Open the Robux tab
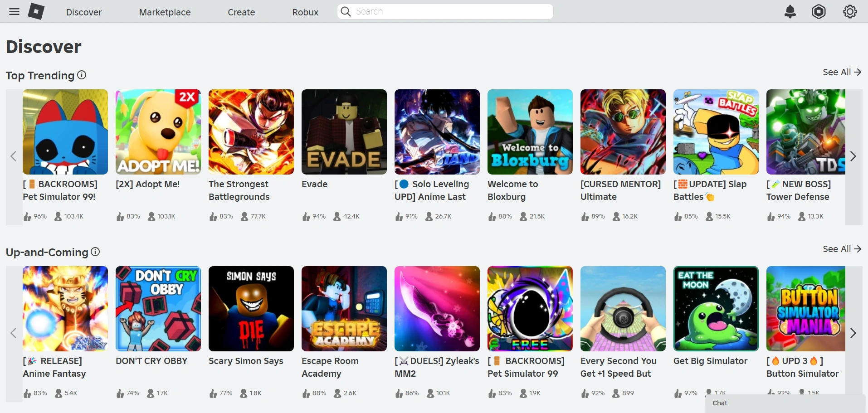This screenshot has width=868, height=413. pyautogui.click(x=305, y=12)
